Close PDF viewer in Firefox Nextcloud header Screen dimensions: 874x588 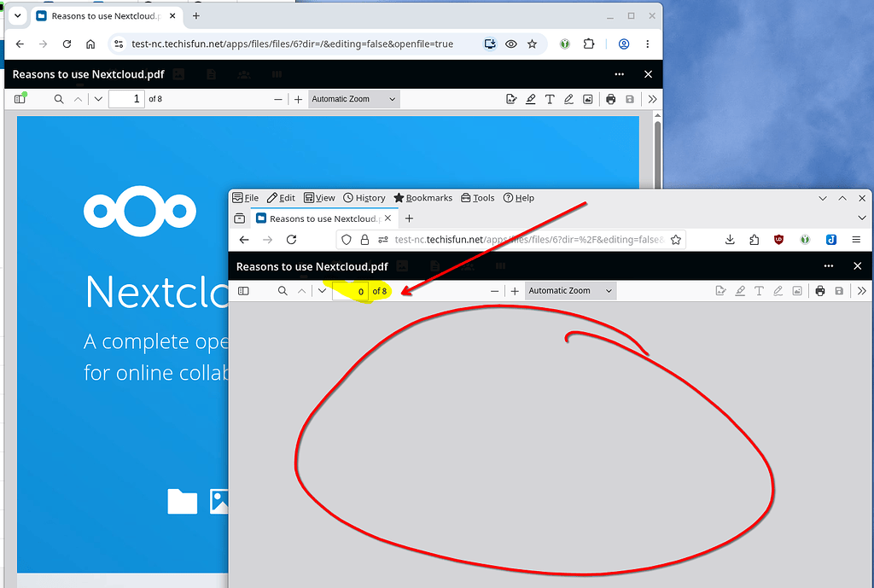click(x=857, y=266)
